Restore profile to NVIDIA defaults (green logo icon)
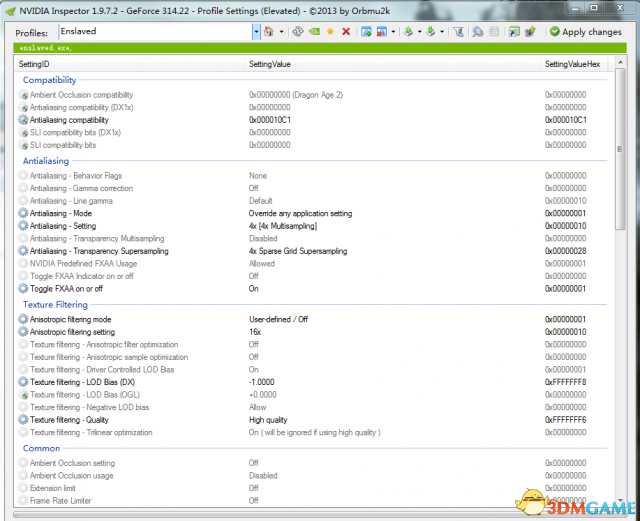 pyautogui.click(x=314, y=32)
